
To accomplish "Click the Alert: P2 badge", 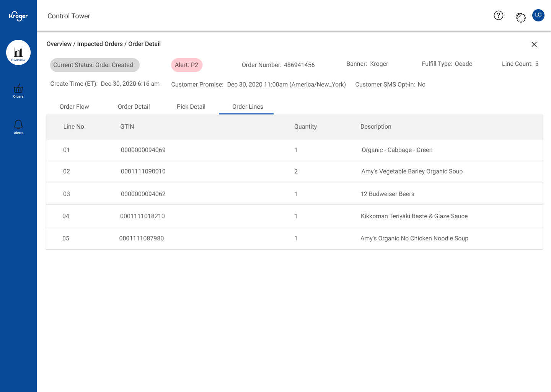I will [187, 65].
